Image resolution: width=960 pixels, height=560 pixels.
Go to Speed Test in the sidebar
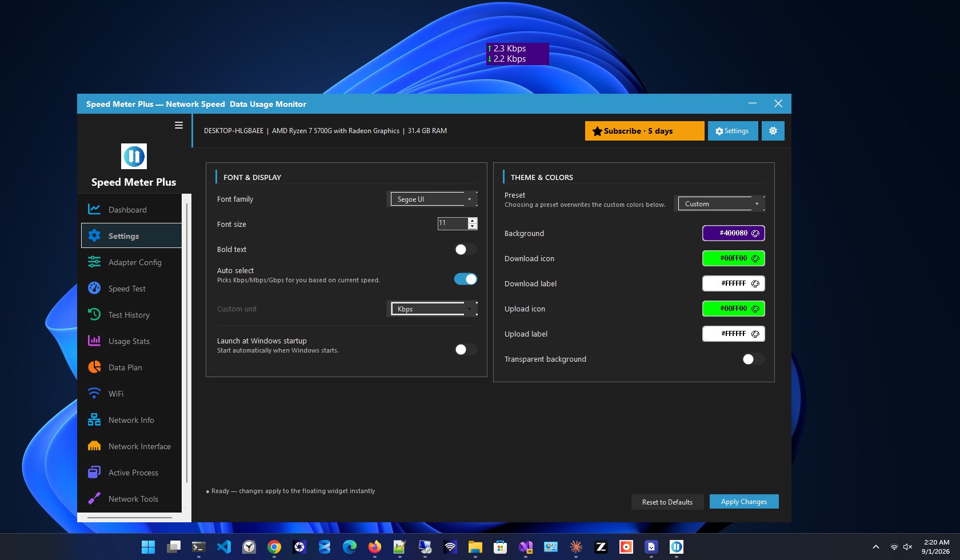tap(131, 288)
